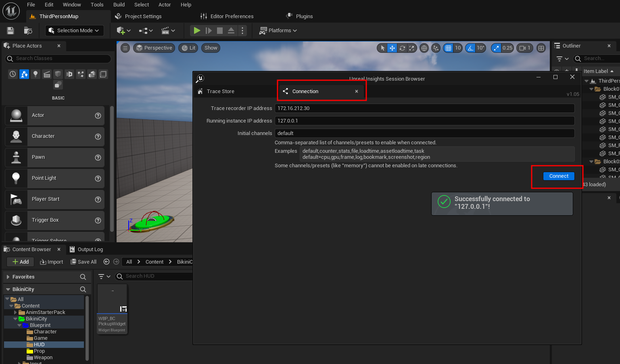Click the blue Connect button
The image size is (620, 364).
(559, 176)
